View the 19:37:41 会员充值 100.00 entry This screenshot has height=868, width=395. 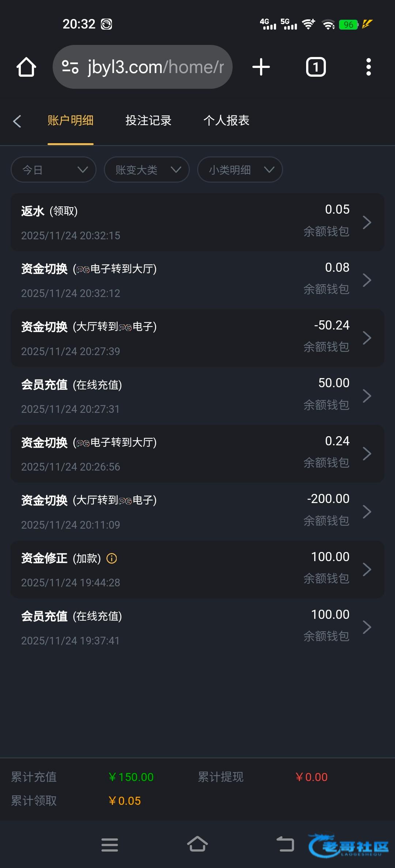(197, 627)
